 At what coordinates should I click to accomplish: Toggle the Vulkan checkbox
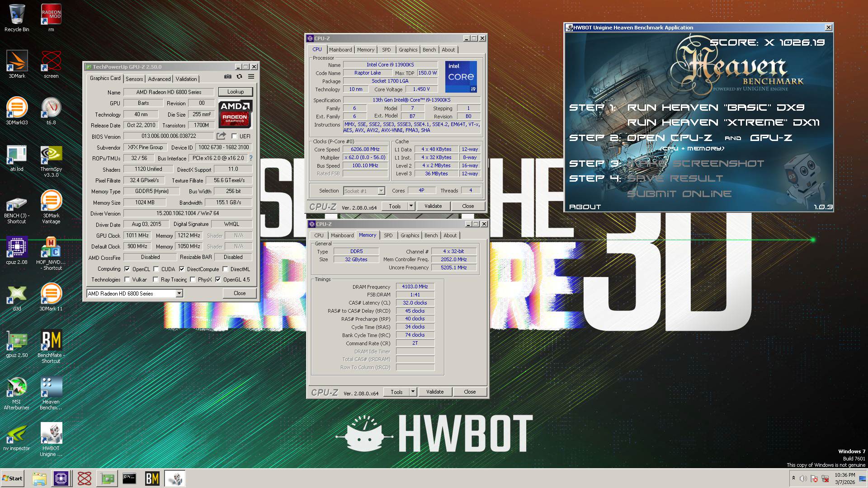[127, 280]
